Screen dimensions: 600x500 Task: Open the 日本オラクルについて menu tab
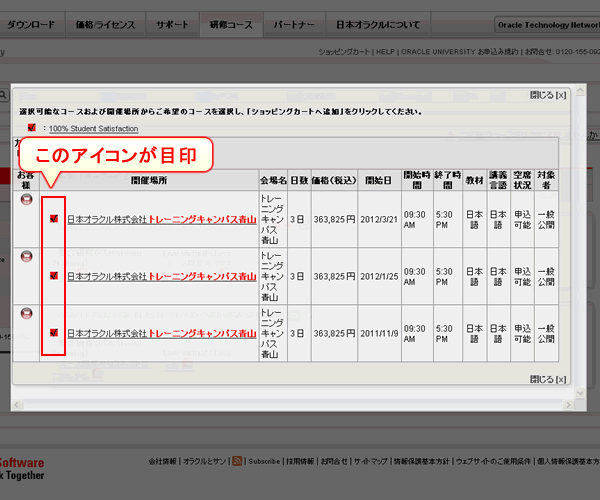point(378,25)
